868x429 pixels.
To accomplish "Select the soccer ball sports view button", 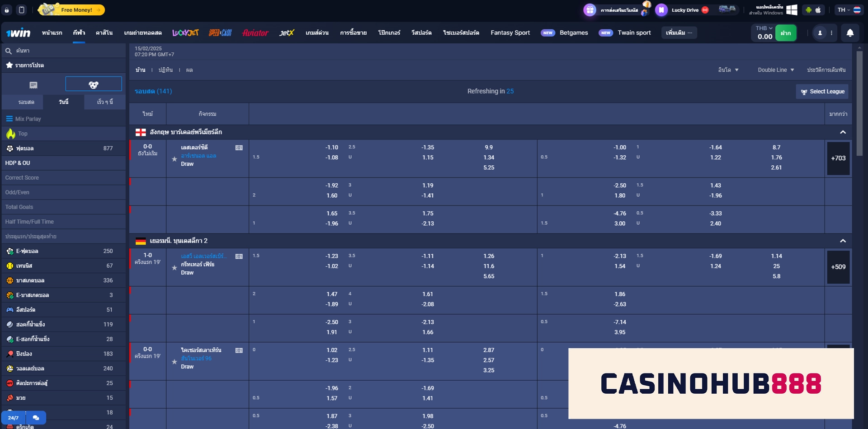I will point(94,84).
